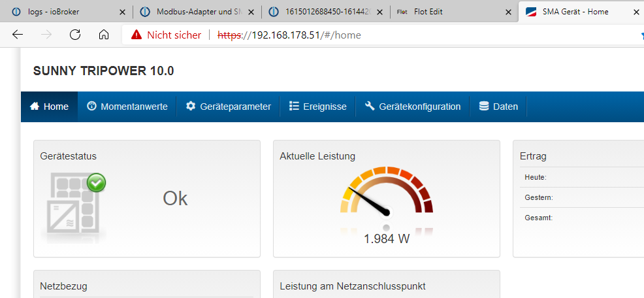Click the house icon beside Home
The image size is (644, 298).
(x=35, y=106)
